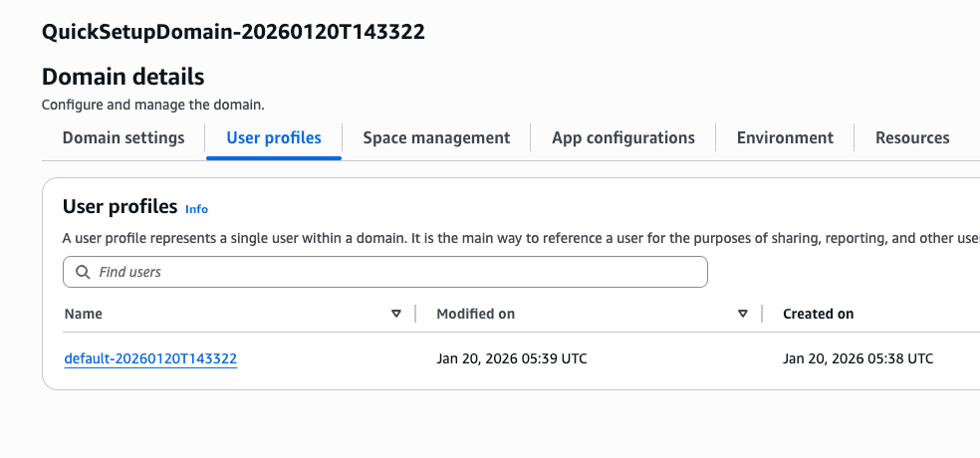Open the Environment tab
Image resolution: width=980 pixels, height=458 pixels.
[x=785, y=138]
